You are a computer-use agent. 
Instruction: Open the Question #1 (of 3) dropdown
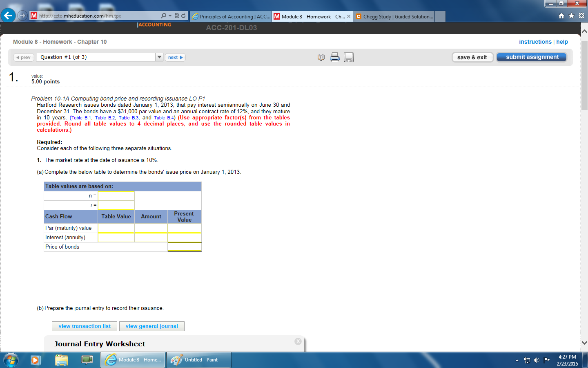[x=160, y=57]
